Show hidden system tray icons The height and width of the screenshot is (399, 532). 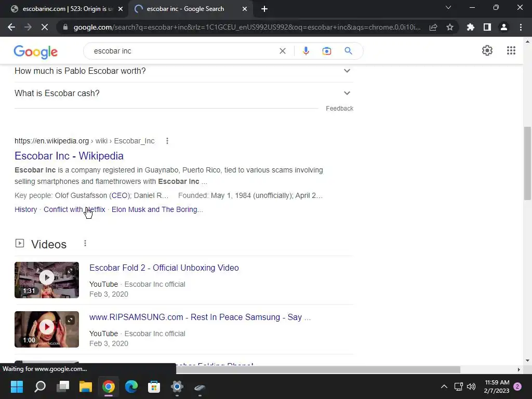tap(444, 387)
